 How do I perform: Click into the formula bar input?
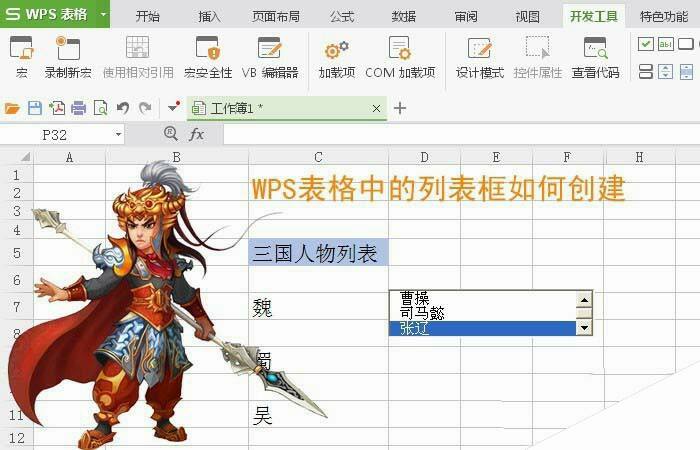pos(462,134)
